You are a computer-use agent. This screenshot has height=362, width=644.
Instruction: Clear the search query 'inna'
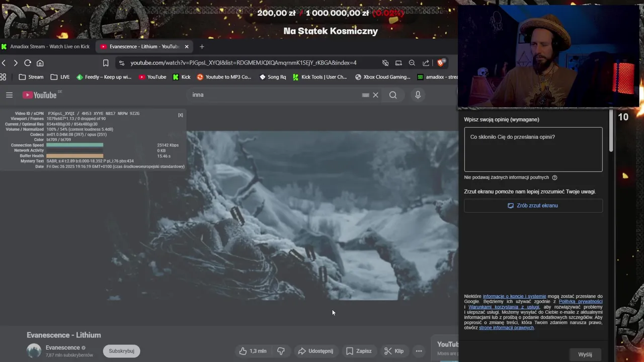pyautogui.click(x=375, y=95)
